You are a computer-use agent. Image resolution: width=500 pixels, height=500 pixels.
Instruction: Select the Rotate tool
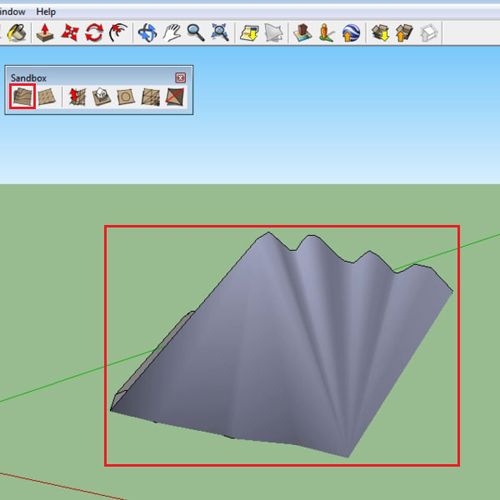pos(94,33)
